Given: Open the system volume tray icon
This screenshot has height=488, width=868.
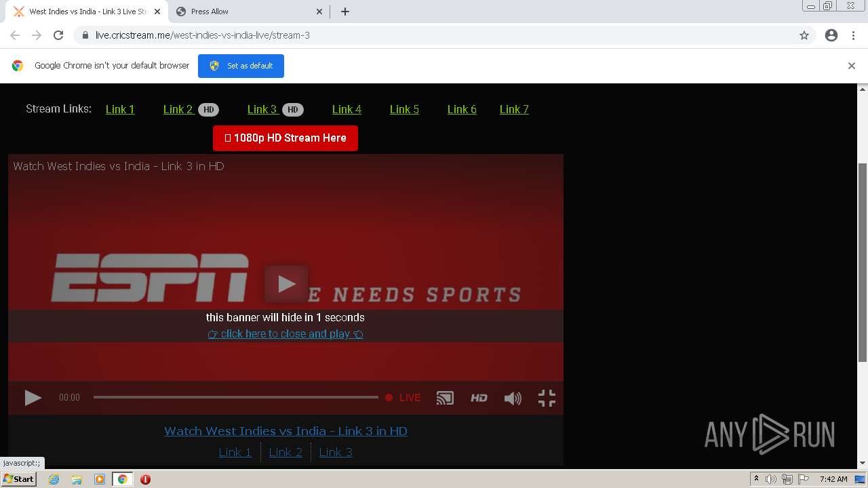Looking at the screenshot, I should 771,479.
